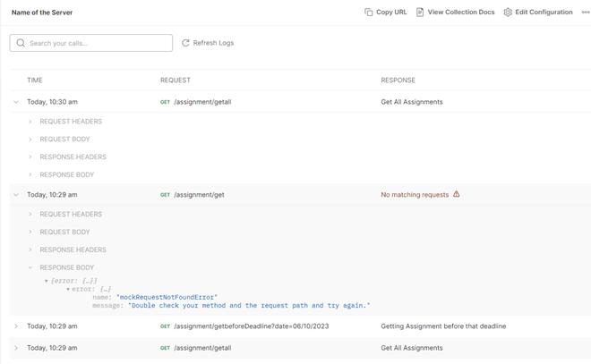Click the View Collection Docs link

coord(460,13)
